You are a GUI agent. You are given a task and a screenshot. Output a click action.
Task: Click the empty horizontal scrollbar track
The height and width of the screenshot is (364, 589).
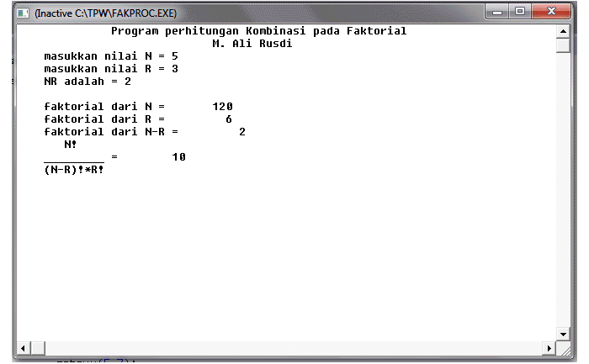(x=294, y=348)
